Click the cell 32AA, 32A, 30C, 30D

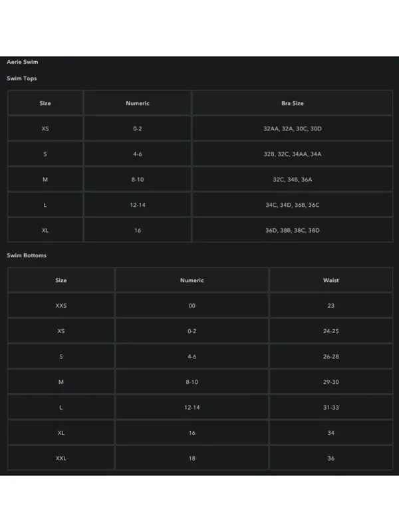[293, 128]
